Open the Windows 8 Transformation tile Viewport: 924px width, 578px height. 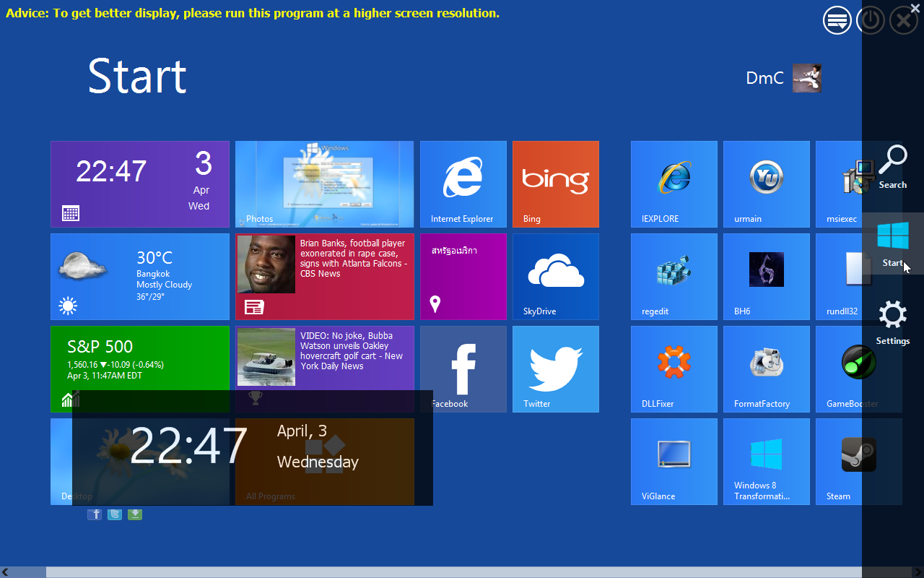click(766, 462)
